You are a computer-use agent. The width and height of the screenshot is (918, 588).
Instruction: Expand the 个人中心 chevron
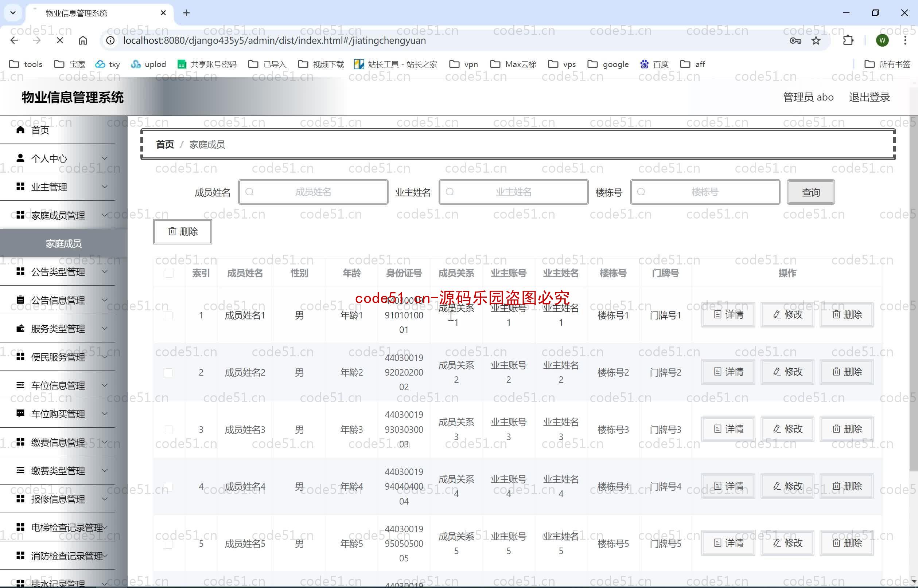(x=105, y=158)
